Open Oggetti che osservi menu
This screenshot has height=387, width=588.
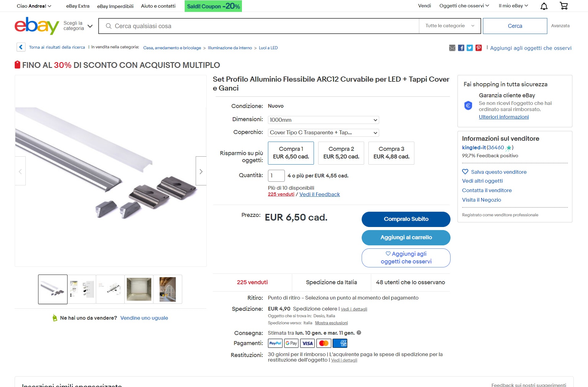coord(464,6)
